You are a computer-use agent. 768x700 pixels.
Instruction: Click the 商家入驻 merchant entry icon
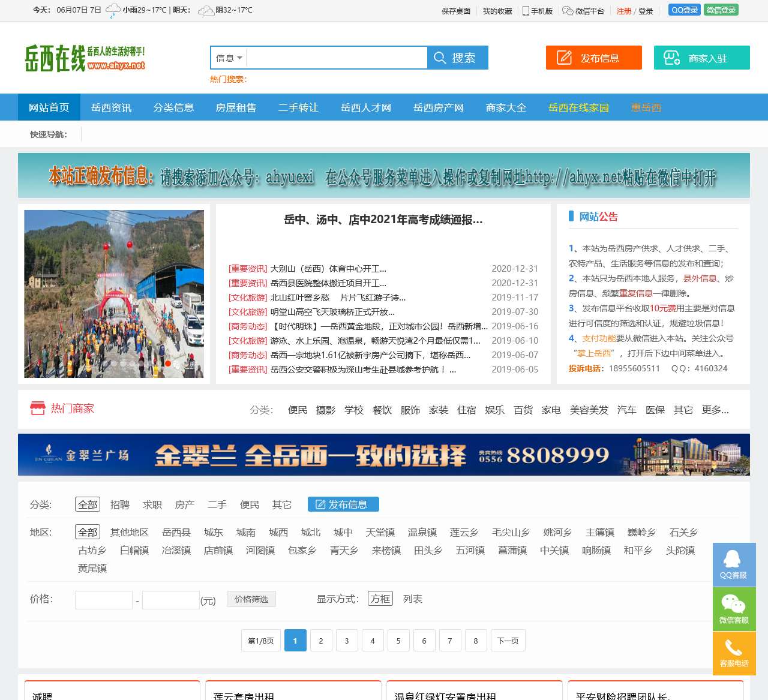tap(671, 57)
